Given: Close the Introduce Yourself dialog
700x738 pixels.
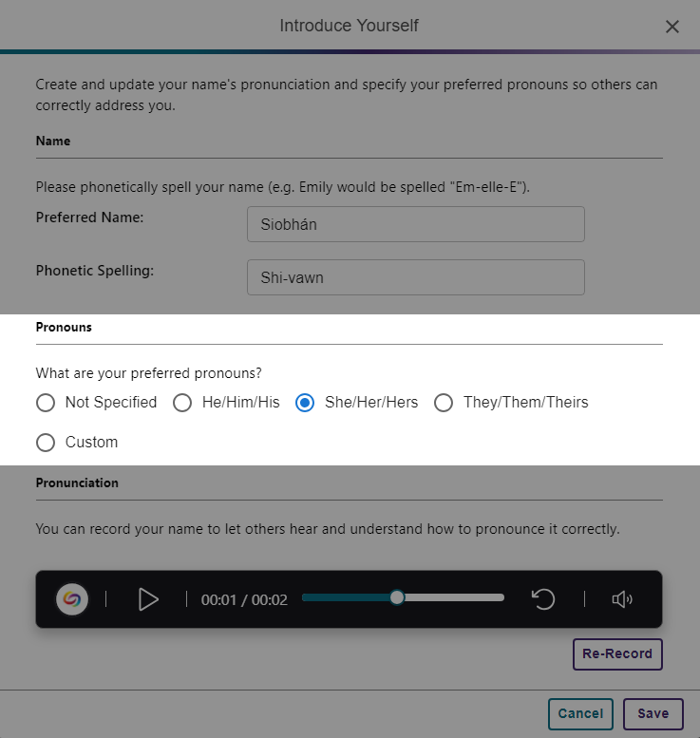Looking at the screenshot, I should [672, 27].
